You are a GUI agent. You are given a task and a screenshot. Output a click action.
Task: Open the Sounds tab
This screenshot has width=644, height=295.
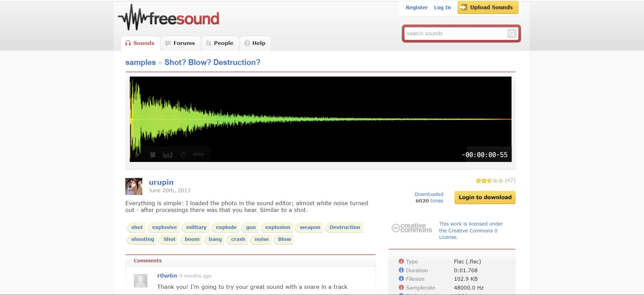coord(140,43)
